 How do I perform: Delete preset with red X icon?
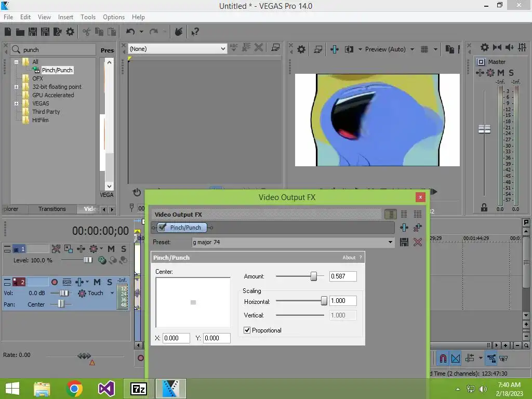[x=418, y=242]
